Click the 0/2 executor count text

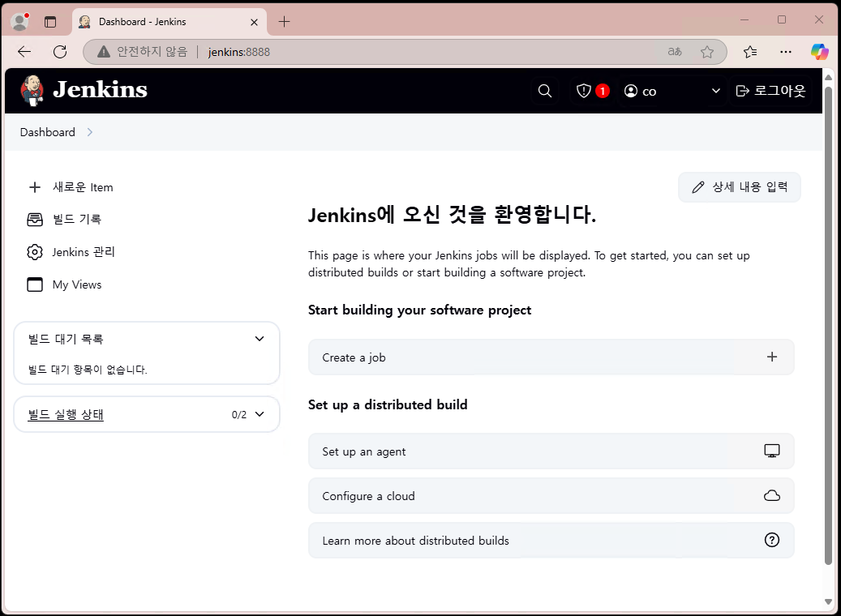point(239,415)
